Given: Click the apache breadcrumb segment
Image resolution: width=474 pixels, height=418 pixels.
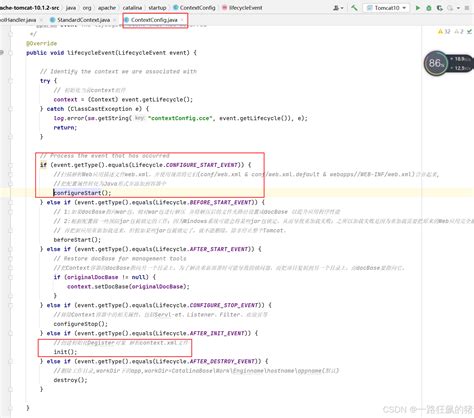Looking at the screenshot, I should point(107,7).
